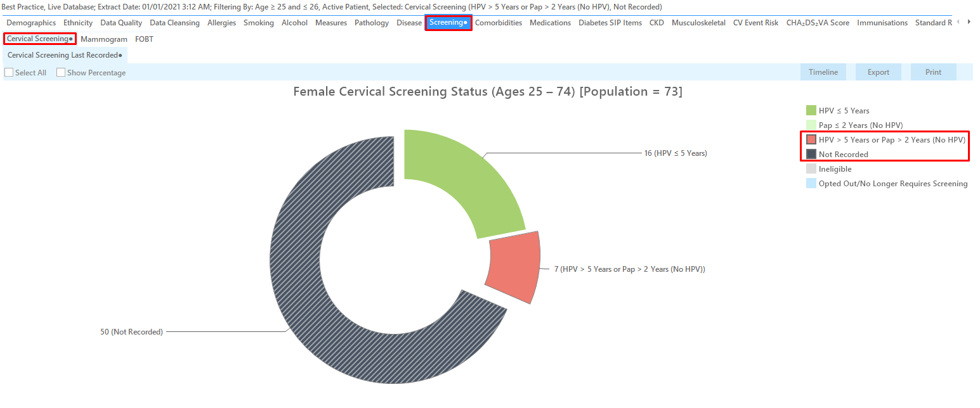Image resolution: width=980 pixels, height=408 pixels.
Task: Select the highlighted Screening tab
Action: tap(448, 23)
